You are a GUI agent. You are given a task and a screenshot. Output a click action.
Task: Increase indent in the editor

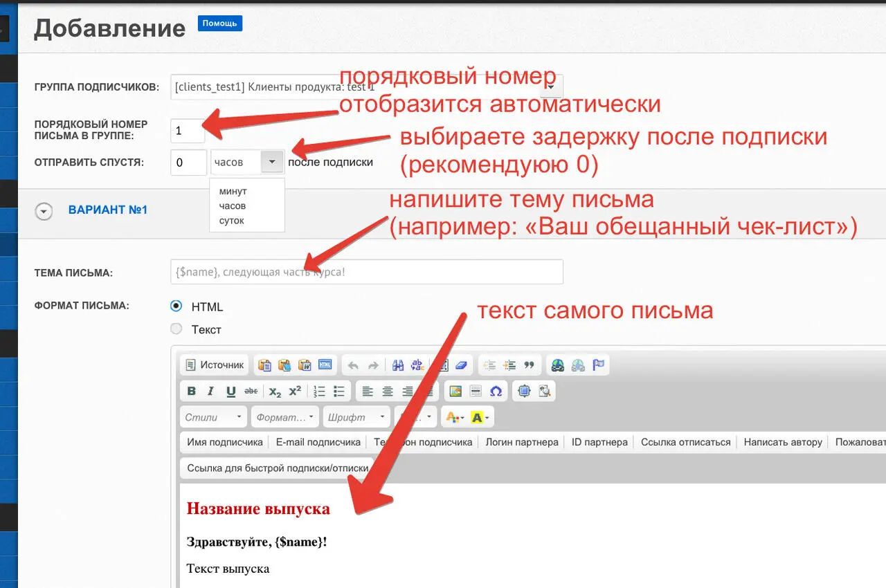pos(510,365)
